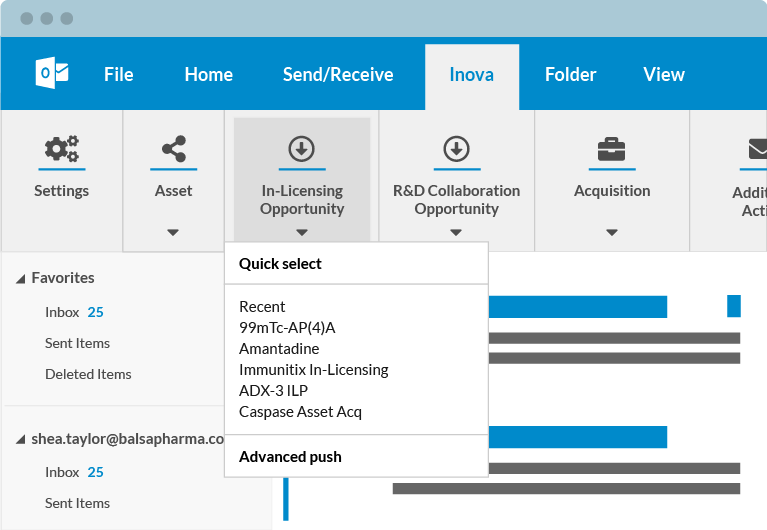Open the View tab
Viewport: 767px width, 530px height.
[x=664, y=74]
